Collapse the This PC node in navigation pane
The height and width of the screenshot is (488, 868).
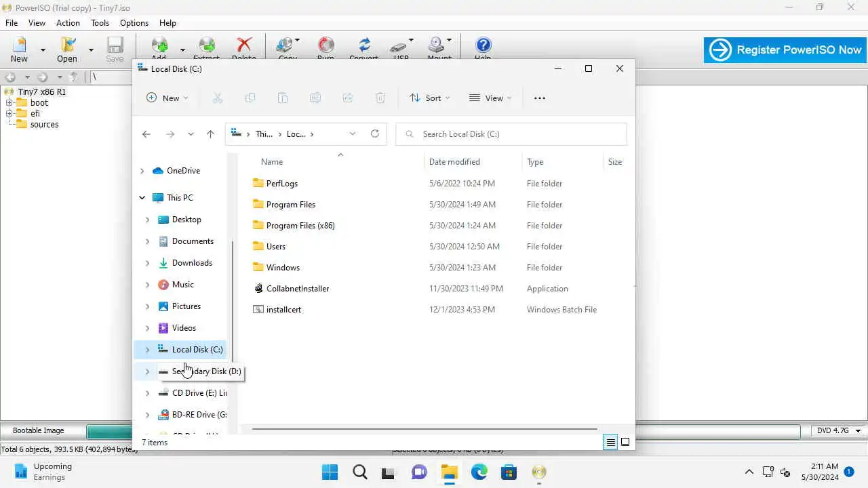pyautogui.click(x=142, y=198)
